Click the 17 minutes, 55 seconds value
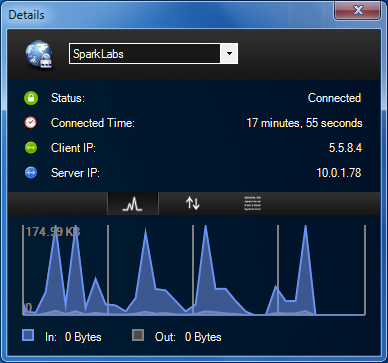 [304, 123]
